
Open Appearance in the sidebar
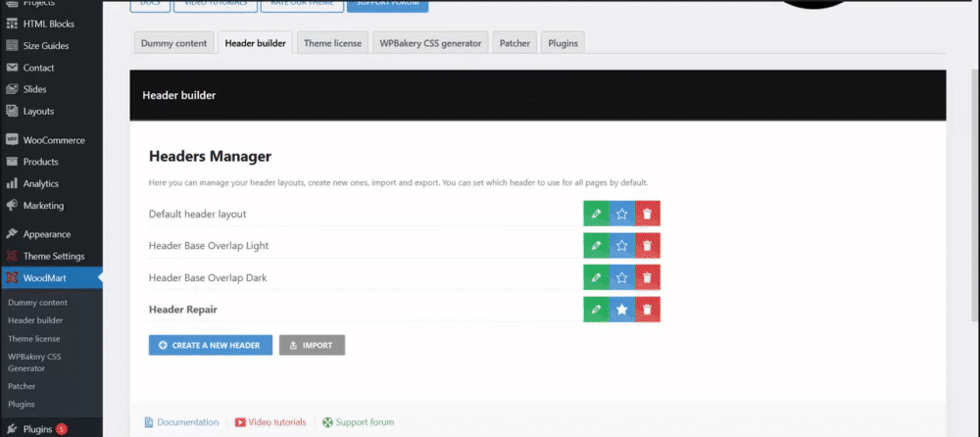coord(51,234)
